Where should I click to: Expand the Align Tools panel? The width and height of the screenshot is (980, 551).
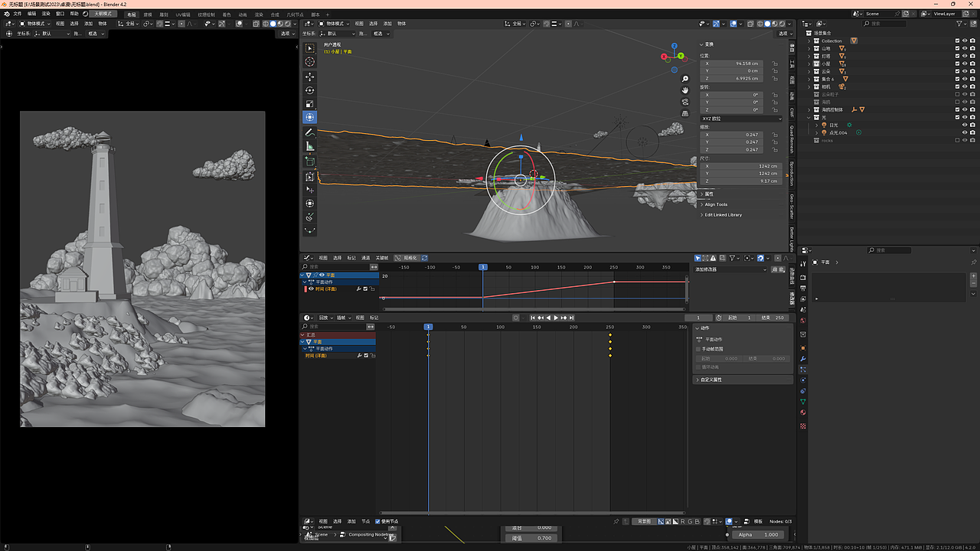716,204
